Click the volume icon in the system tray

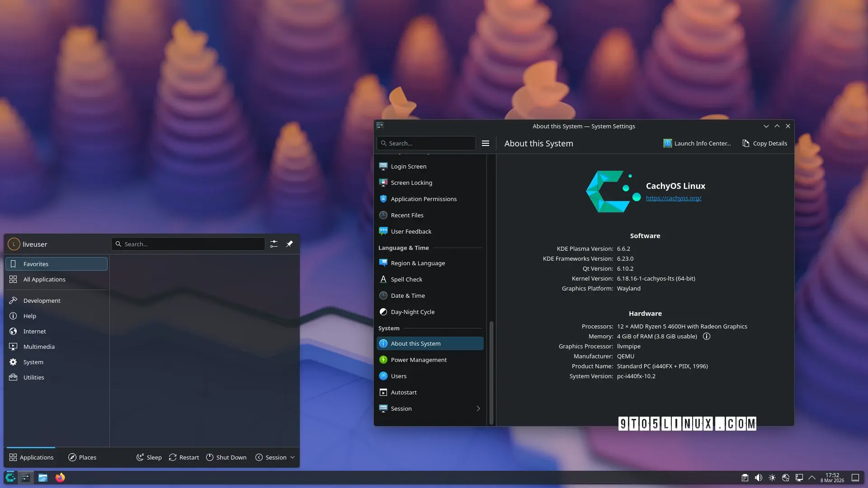(759, 478)
